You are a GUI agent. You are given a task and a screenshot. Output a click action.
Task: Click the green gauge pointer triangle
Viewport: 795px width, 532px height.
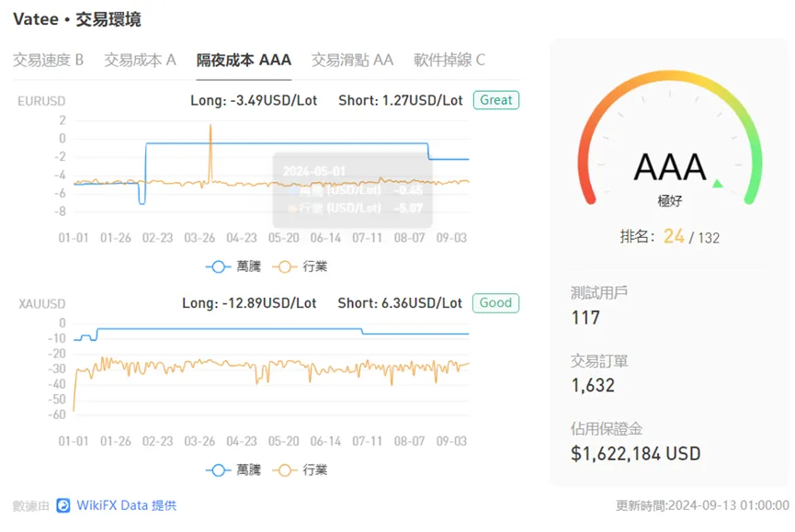tap(718, 184)
